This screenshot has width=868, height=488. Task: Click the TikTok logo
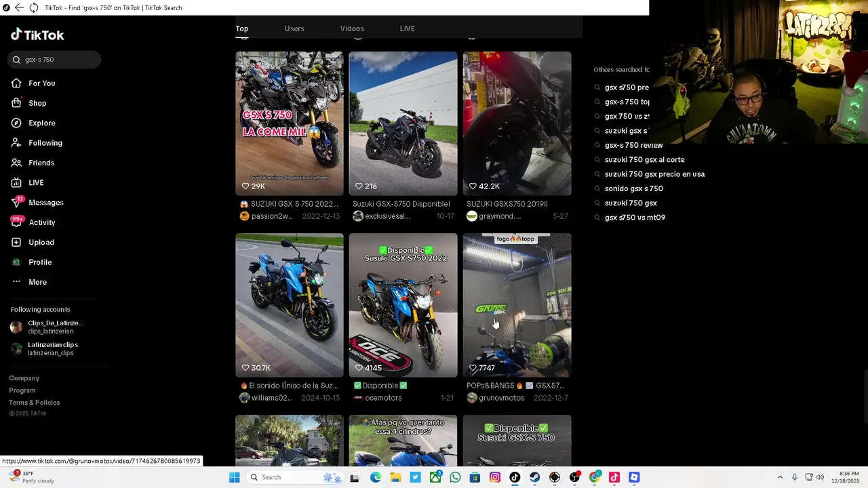point(37,35)
